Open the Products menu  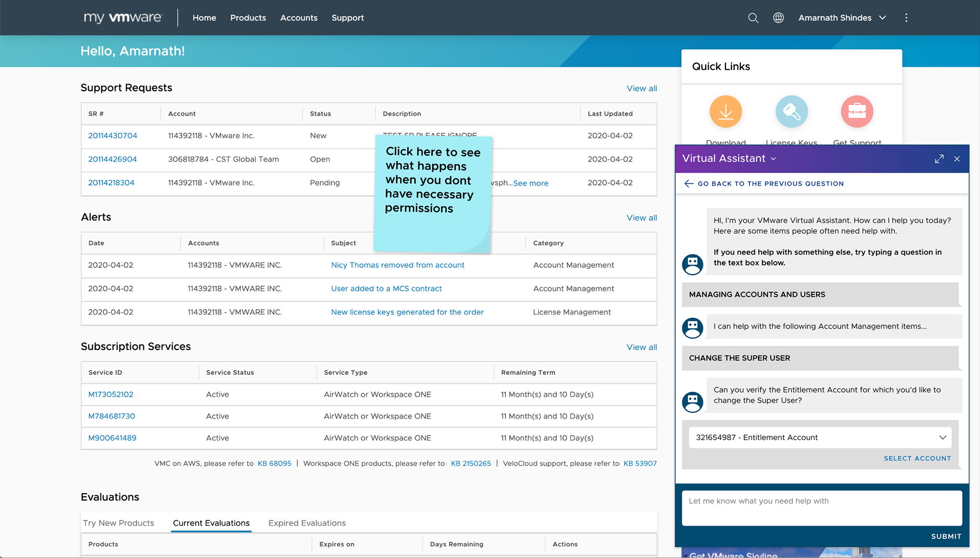(x=248, y=18)
